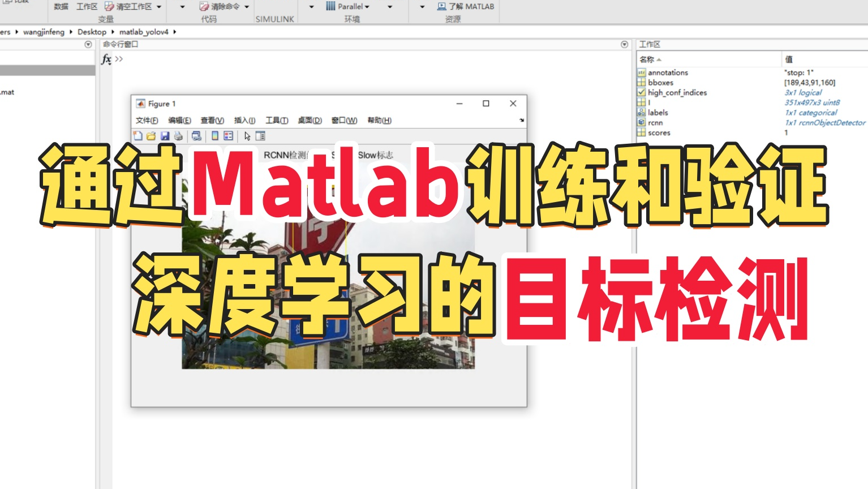Click the MATLAB logo in Figure 1 title bar
Viewport: 868px width, 489px height.
(140, 104)
